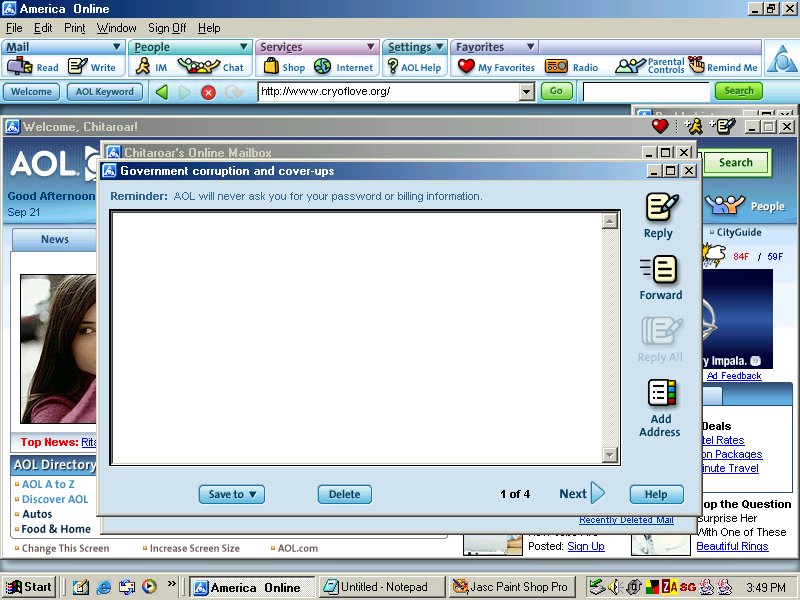Open the Save to dropdown button
This screenshot has width=800, height=600.
coord(232,494)
